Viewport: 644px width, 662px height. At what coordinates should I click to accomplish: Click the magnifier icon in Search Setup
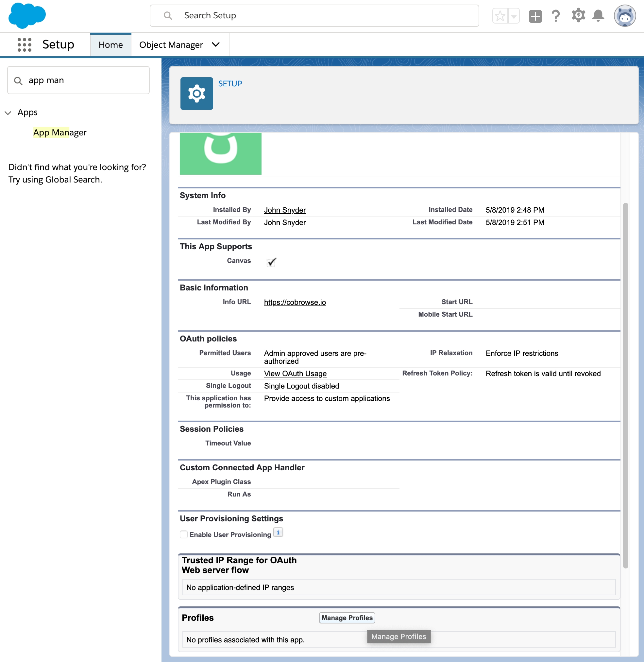(168, 16)
